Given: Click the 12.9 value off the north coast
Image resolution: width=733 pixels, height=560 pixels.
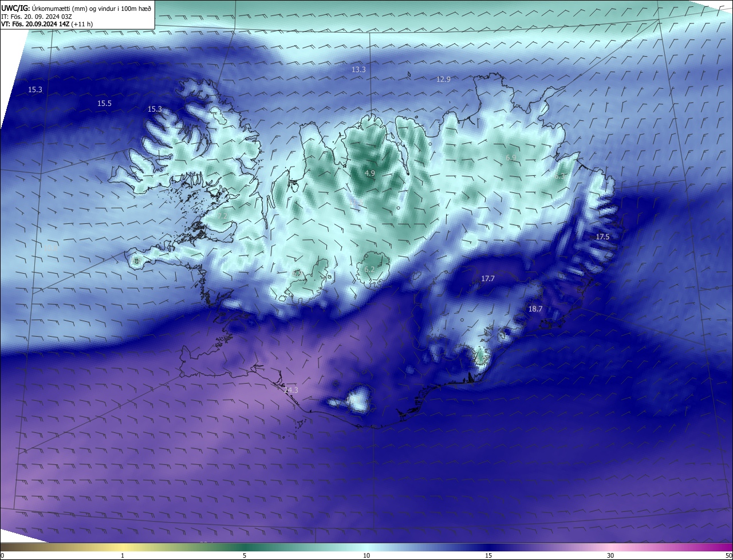Looking at the screenshot, I should point(443,79).
